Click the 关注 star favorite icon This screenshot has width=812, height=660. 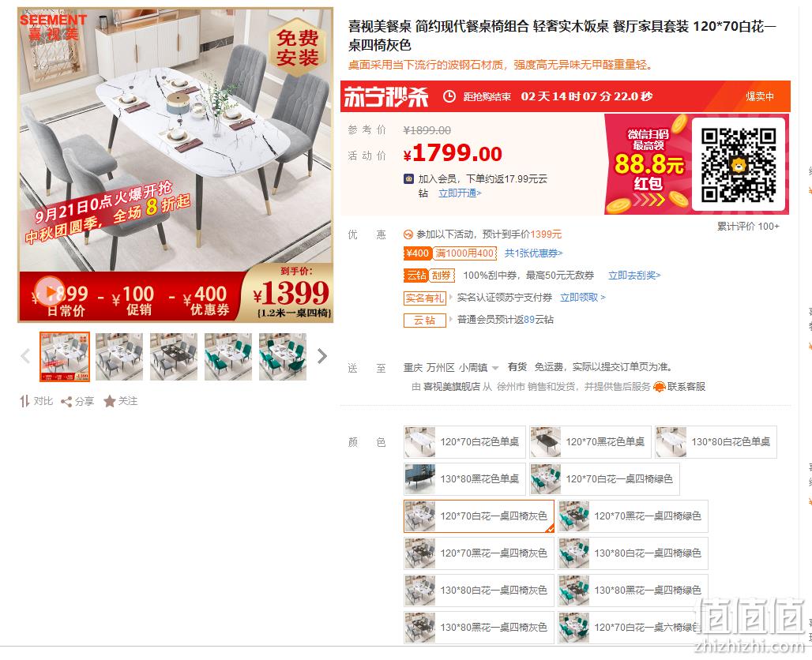coord(109,402)
